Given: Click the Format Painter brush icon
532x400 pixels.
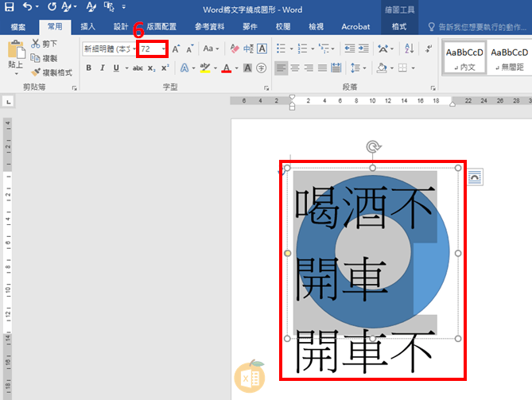Looking at the screenshot, I should coord(36,72).
